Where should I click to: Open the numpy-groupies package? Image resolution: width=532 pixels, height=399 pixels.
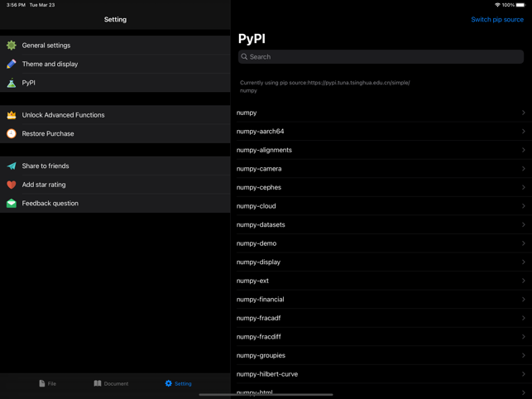[381, 355]
